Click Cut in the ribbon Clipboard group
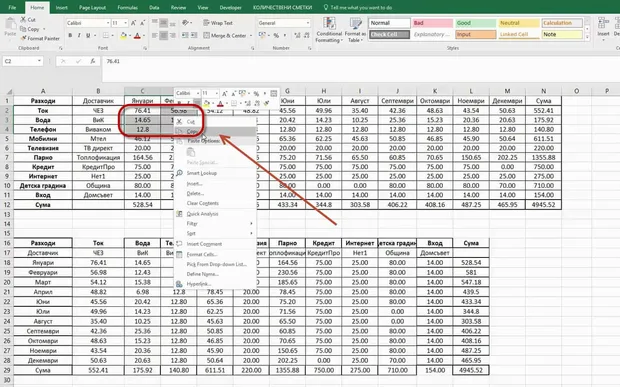Image resolution: width=620 pixels, height=387 pixels. (28, 19)
